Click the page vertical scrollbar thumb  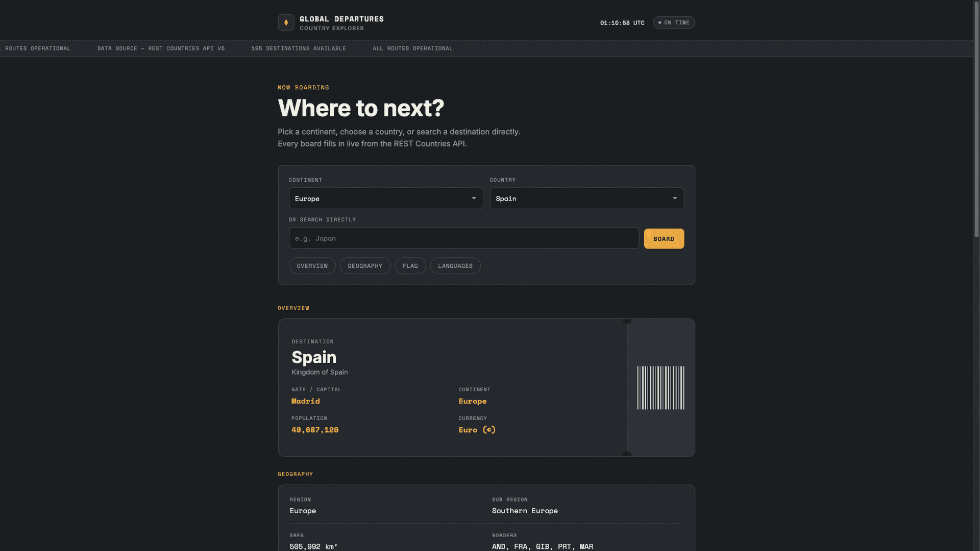point(976,120)
